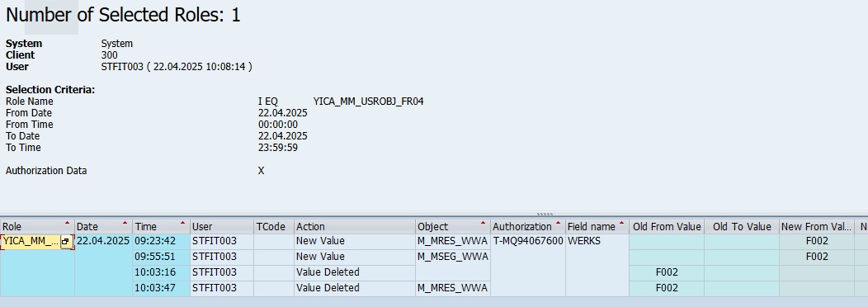The width and height of the screenshot is (868, 307).
Task: Click New From Value F002 in the 09:23:42 row
Action: 817,241
